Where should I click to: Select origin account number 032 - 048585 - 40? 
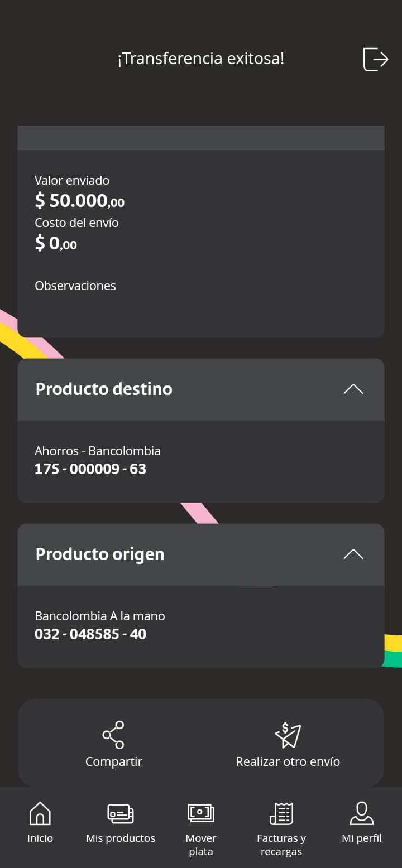(x=90, y=634)
